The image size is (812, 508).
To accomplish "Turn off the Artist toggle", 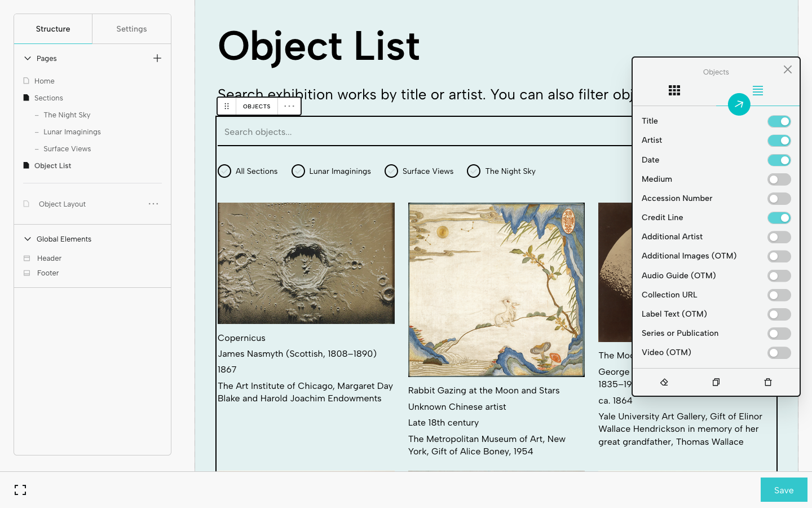I will pyautogui.click(x=779, y=141).
